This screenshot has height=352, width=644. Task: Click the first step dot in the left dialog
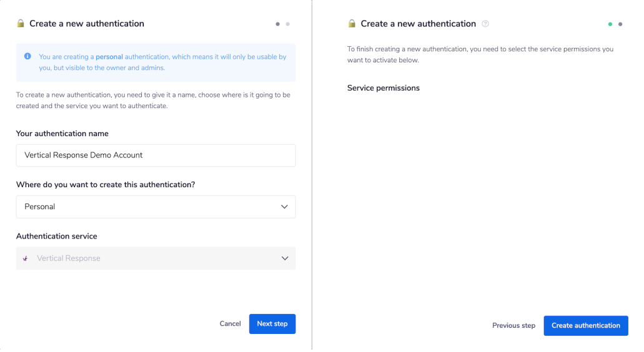point(277,24)
